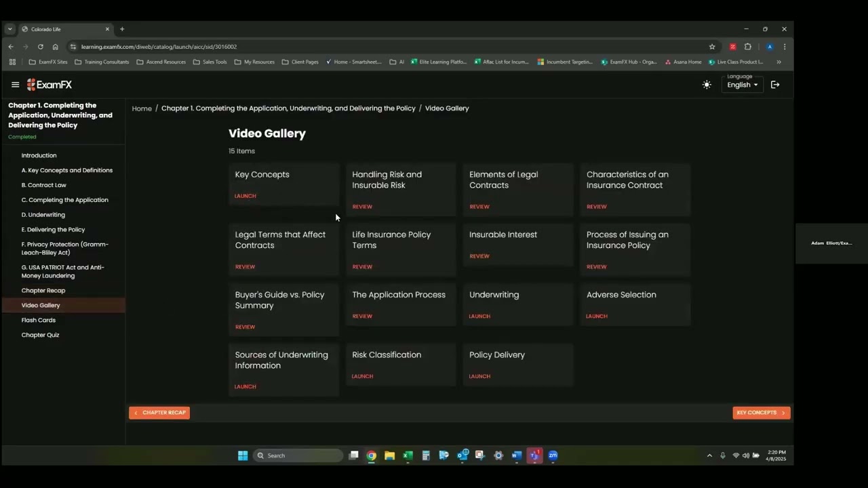This screenshot has height=488, width=868.
Task: Open Introduction in the sidebar
Action: pyautogui.click(x=39, y=155)
